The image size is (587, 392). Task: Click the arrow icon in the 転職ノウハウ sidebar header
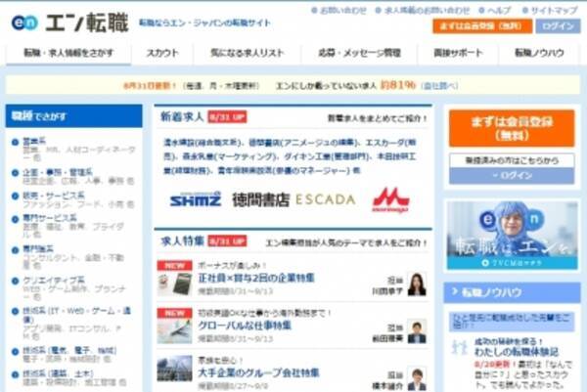(455, 291)
